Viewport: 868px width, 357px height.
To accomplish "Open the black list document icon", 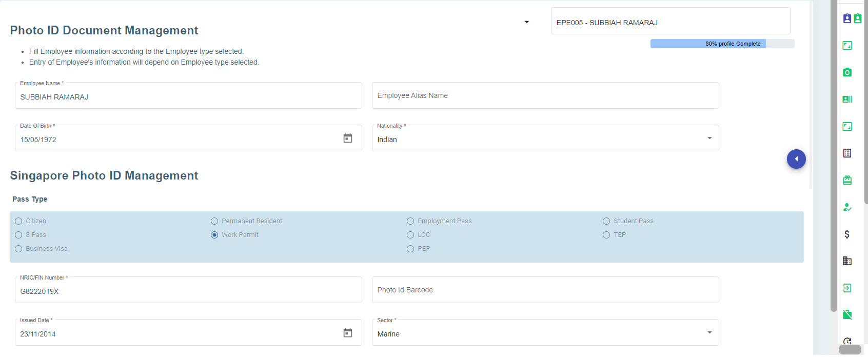I will (x=847, y=153).
